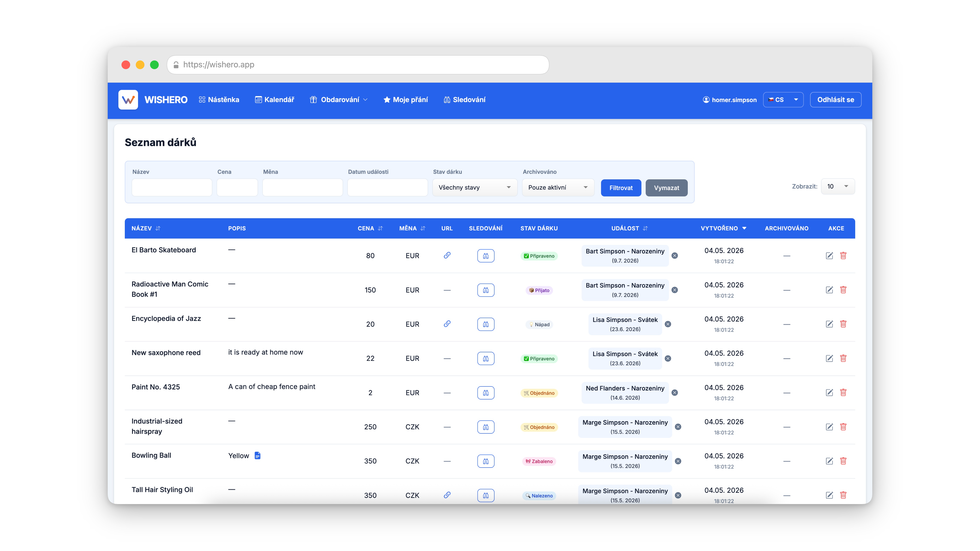This screenshot has height=551, width=980.
Task: Focus the Název filter input
Action: pos(171,187)
